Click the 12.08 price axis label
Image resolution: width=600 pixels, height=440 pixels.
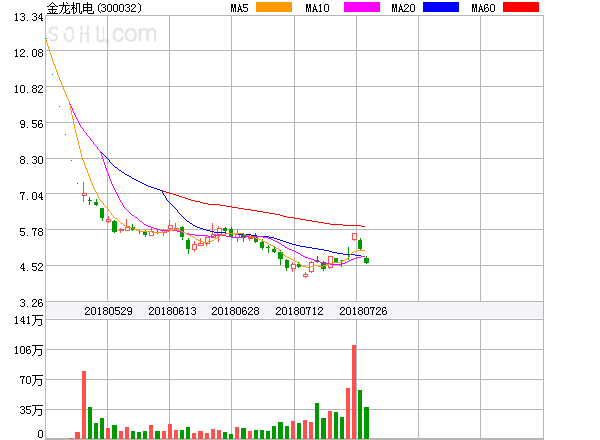click(29, 53)
